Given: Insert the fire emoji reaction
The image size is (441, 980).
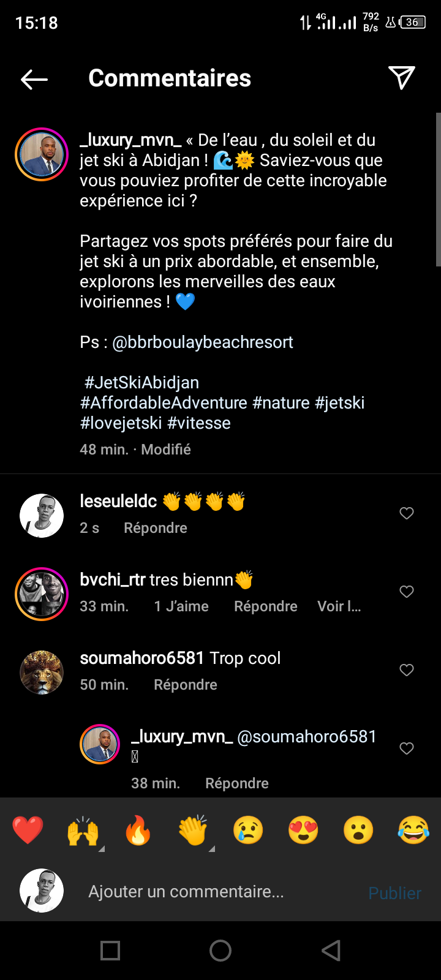Looking at the screenshot, I should (x=138, y=831).
